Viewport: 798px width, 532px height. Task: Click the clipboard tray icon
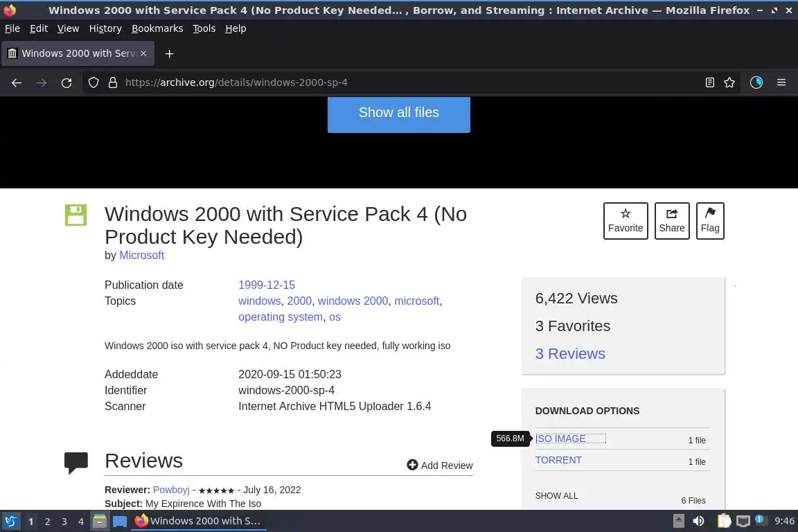tap(724, 521)
